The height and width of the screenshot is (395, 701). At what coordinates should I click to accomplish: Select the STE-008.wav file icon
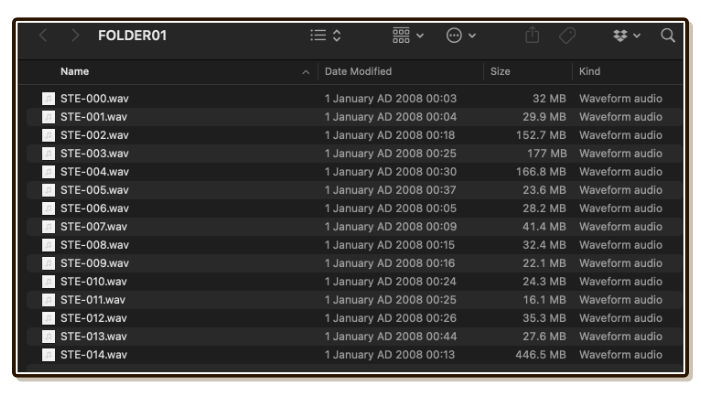[48, 245]
